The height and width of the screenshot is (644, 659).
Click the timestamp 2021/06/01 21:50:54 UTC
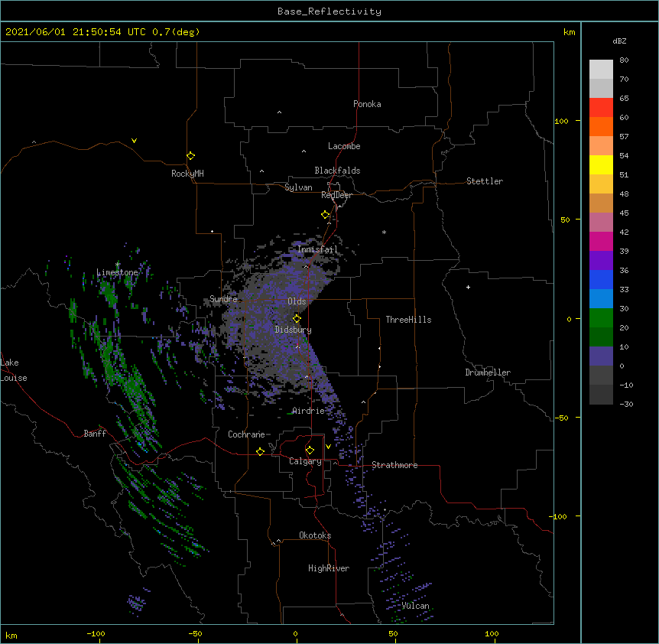coord(76,32)
